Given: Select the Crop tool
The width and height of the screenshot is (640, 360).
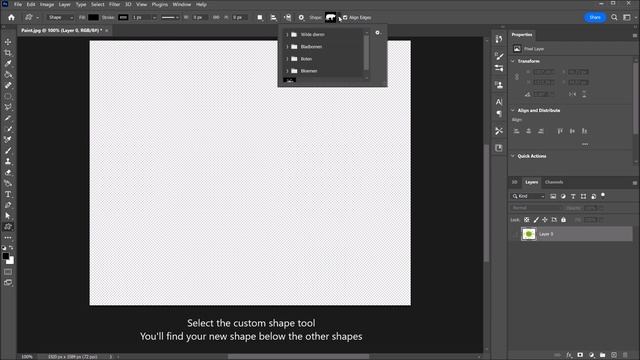Looking at the screenshot, I should click(x=8, y=53).
